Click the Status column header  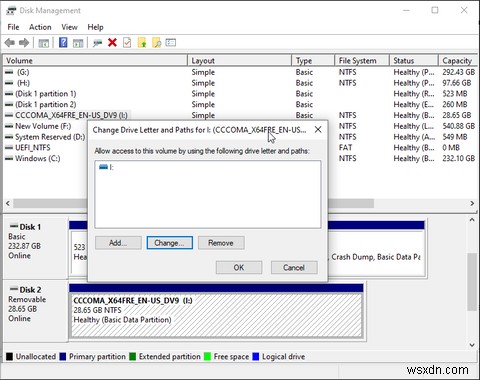(414, 61)
